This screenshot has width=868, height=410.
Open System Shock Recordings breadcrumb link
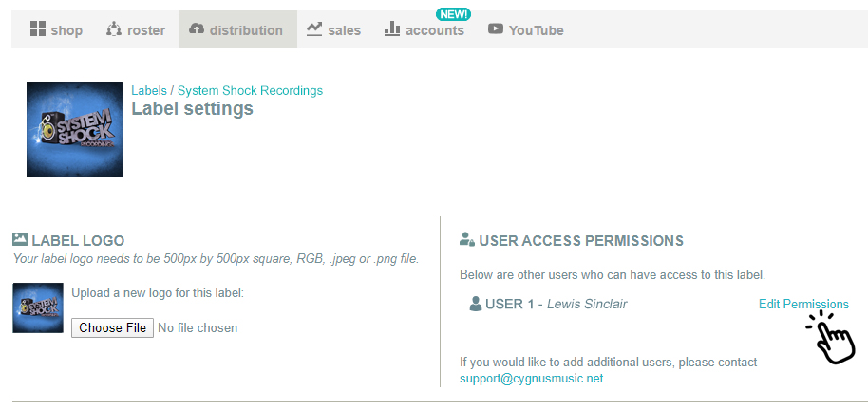250,90
